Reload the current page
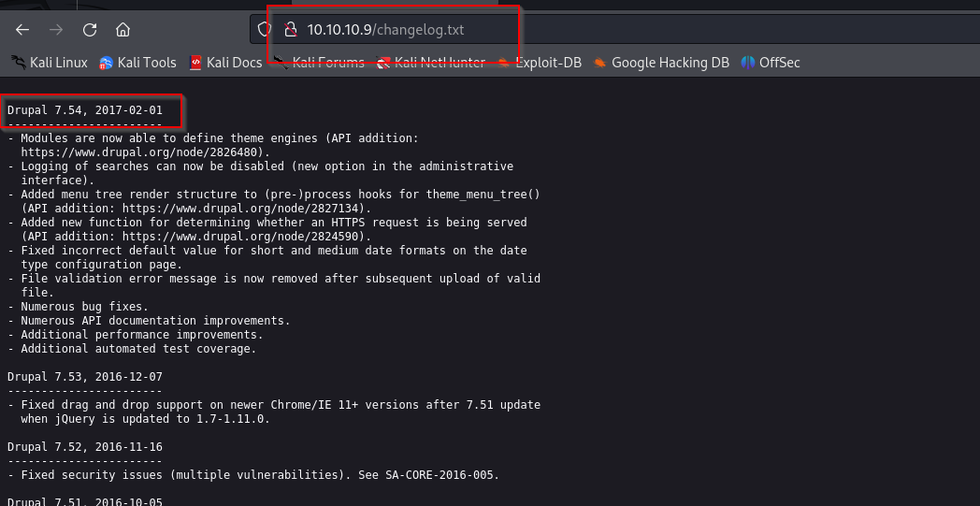This screenshot has height=506, width=980. point(90,29)
